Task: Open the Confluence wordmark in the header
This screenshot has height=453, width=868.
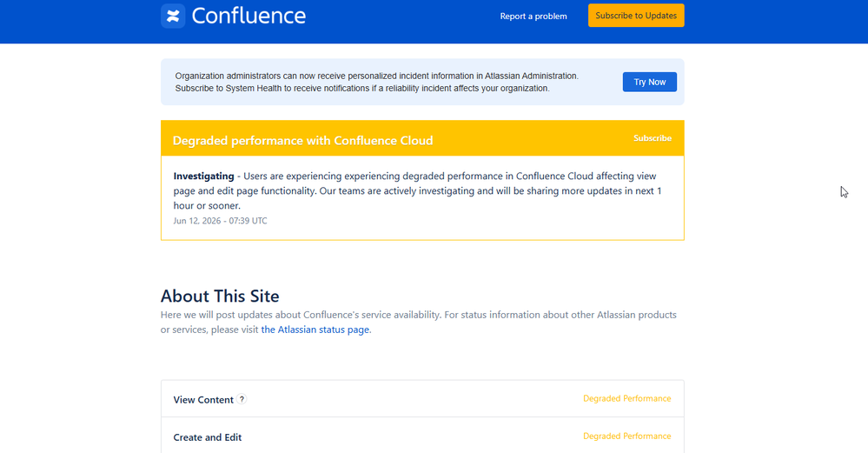Action: point(248,16)
